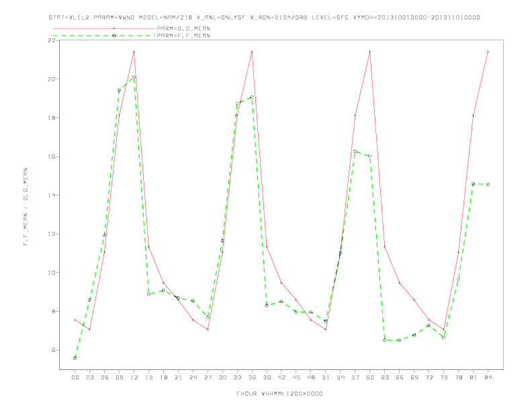The width and height of the screenshot is (532, 411).
Task: Click the x-axis tick label 57
Action: 355,377
